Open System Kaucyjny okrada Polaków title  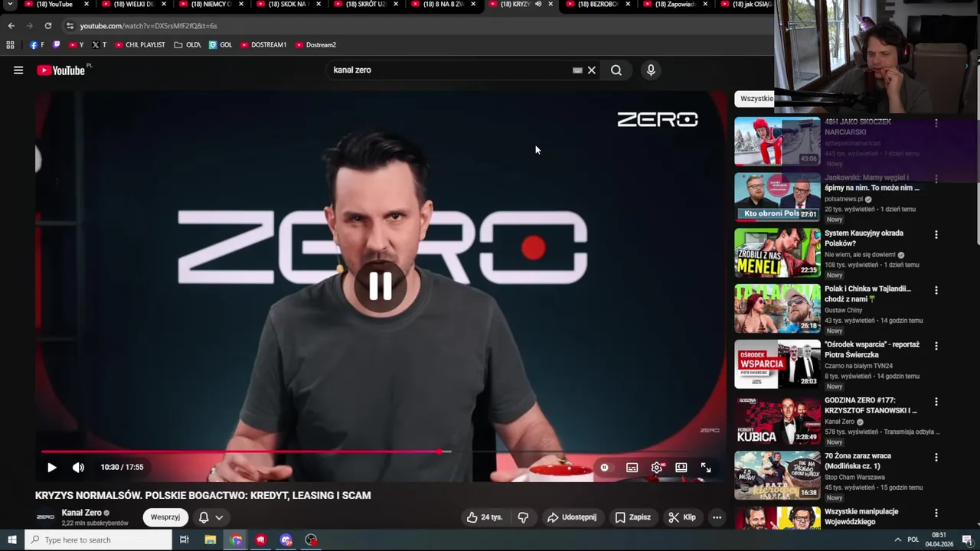(864, 238)
